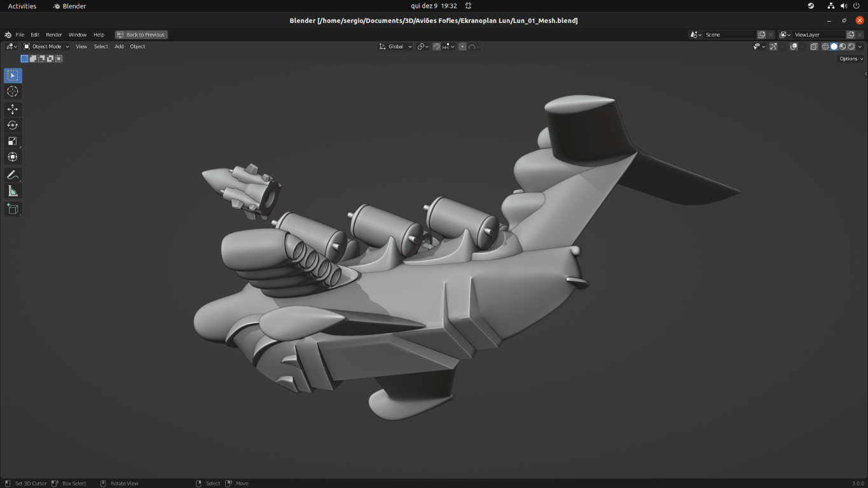Switch to wireframe viewport shading

click(825, 46)
